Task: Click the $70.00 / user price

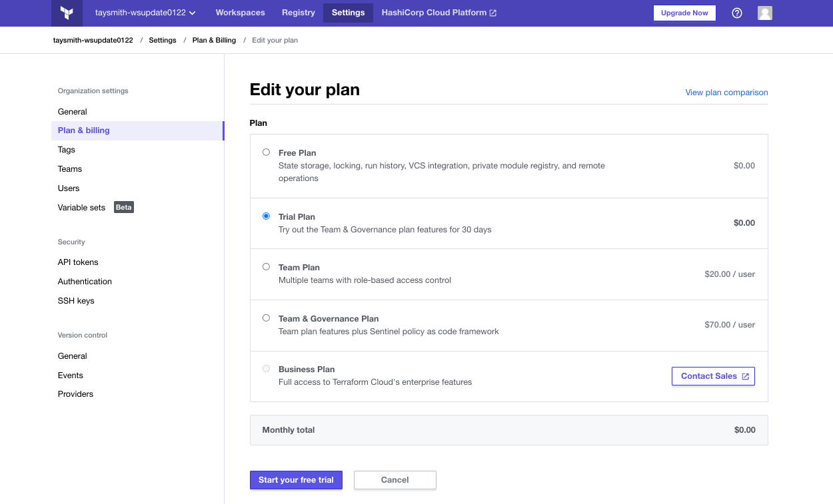Action: tap(730, 325)
